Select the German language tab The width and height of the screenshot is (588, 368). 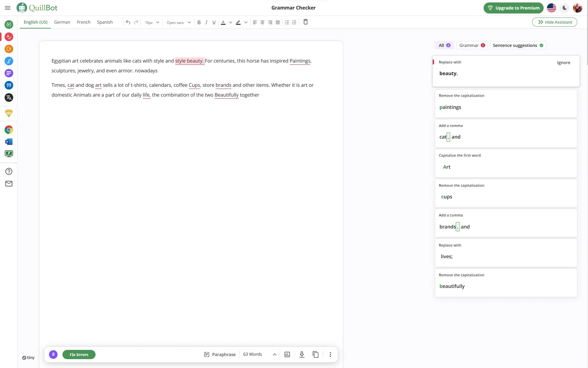pos(62,22)
